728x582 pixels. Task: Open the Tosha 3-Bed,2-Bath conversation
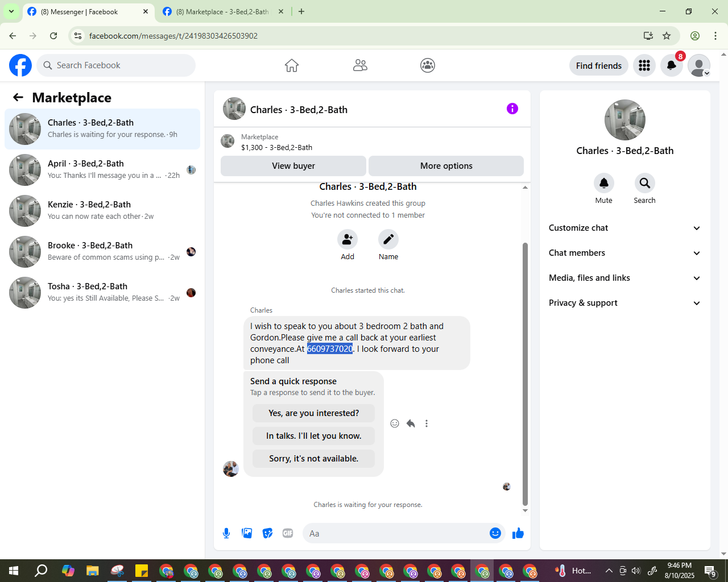click(102, 293)
